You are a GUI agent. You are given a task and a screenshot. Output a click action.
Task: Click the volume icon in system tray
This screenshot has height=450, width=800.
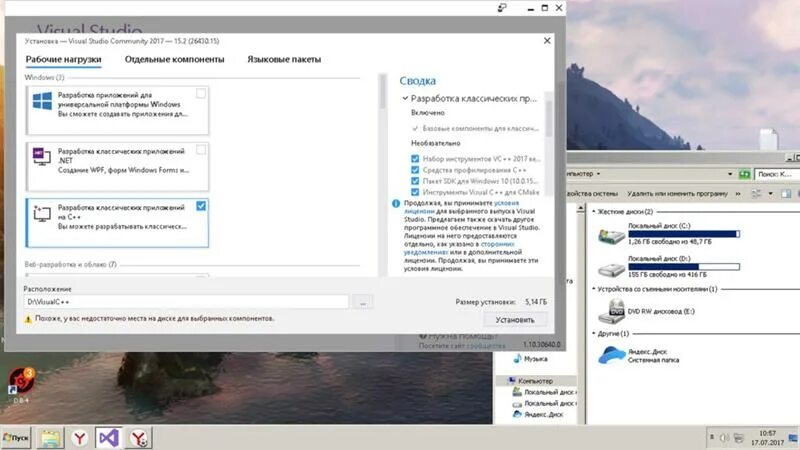pos(724,438)
